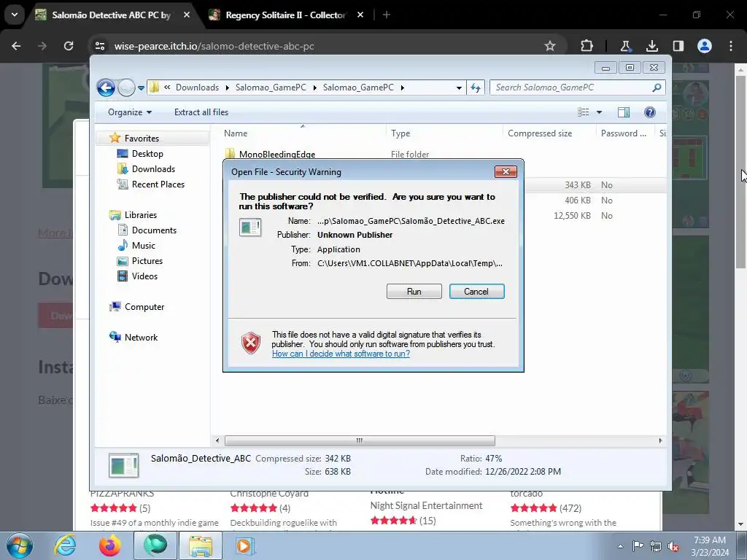Click horizontal scrollbar right arrow in Explorer
Screen dimensions: 747x560
coord(660,441)
